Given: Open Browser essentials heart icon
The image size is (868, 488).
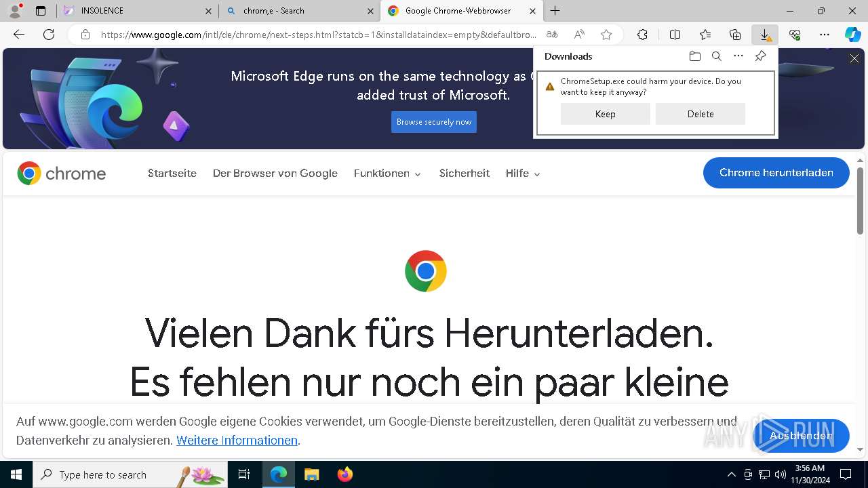Looking at the screenshot, I should click(x=795, y=35).
